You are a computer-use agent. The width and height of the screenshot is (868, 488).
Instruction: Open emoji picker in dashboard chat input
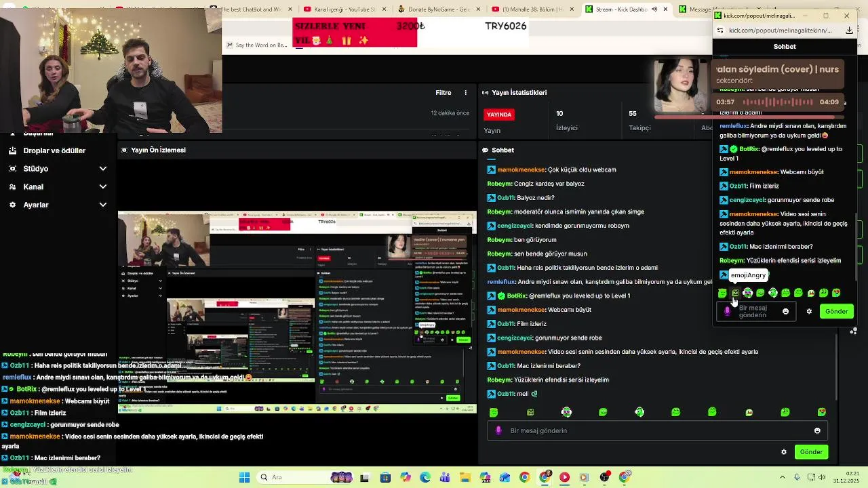pos(817,430)
